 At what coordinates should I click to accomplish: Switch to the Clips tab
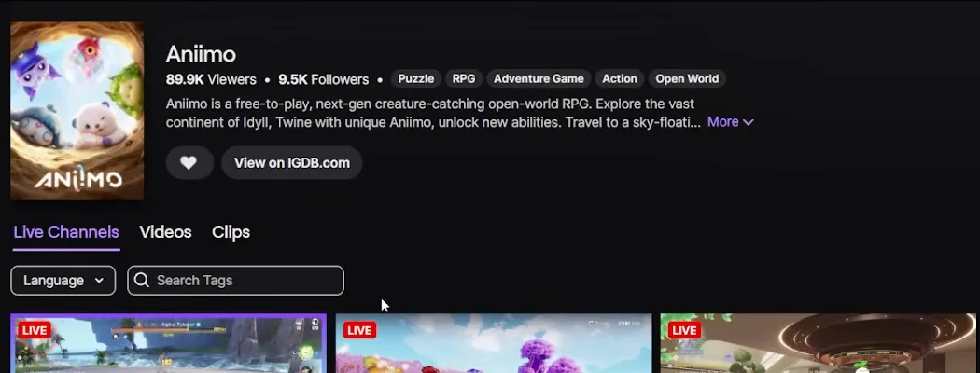click(x=231, y=232)
